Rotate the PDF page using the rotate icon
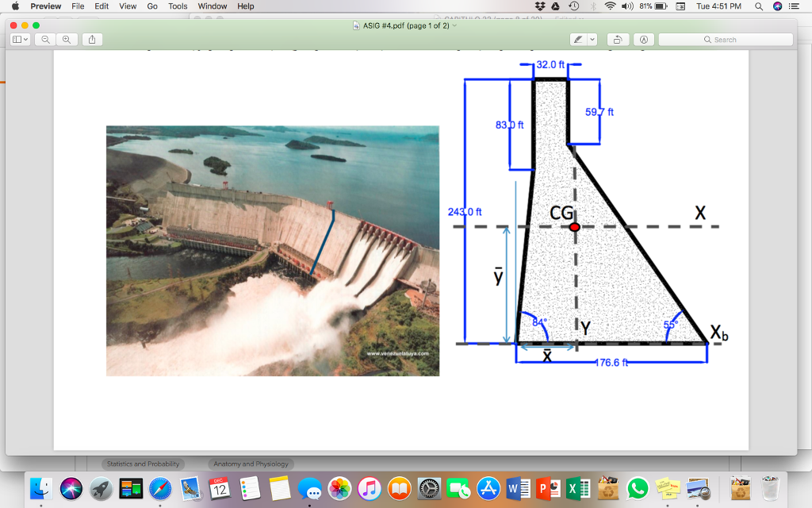Image resolution: width=812 pixels, height=508 pixels. click(618, 39)
